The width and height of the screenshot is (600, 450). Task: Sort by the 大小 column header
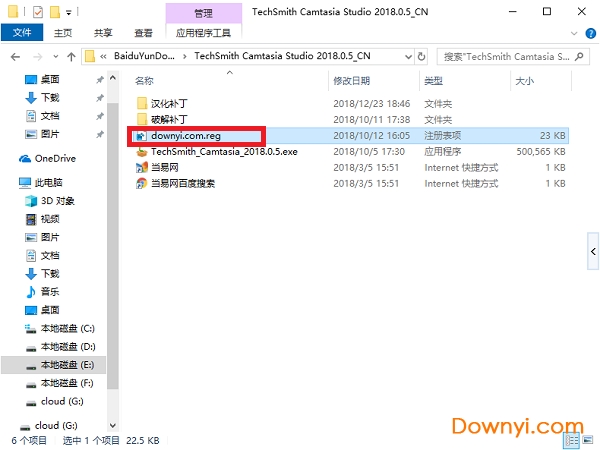pos(525,81)
